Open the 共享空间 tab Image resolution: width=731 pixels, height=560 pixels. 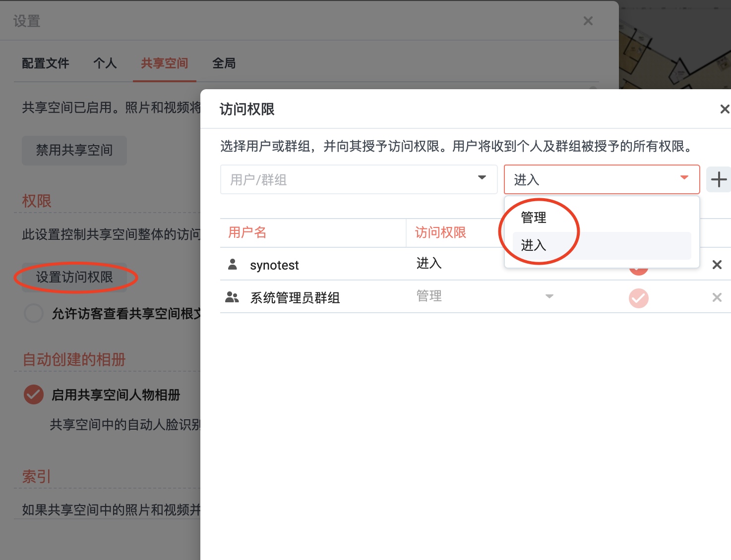click(165, 63)
